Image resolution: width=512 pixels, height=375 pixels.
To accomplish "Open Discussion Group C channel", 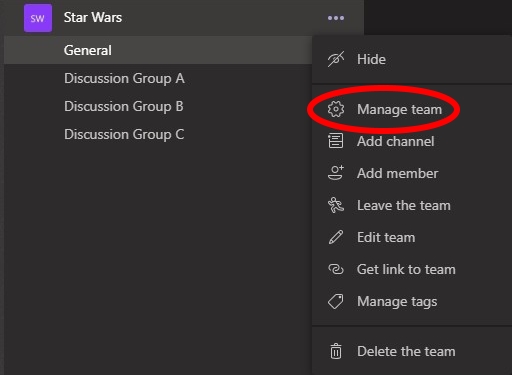I will [124, 134].
